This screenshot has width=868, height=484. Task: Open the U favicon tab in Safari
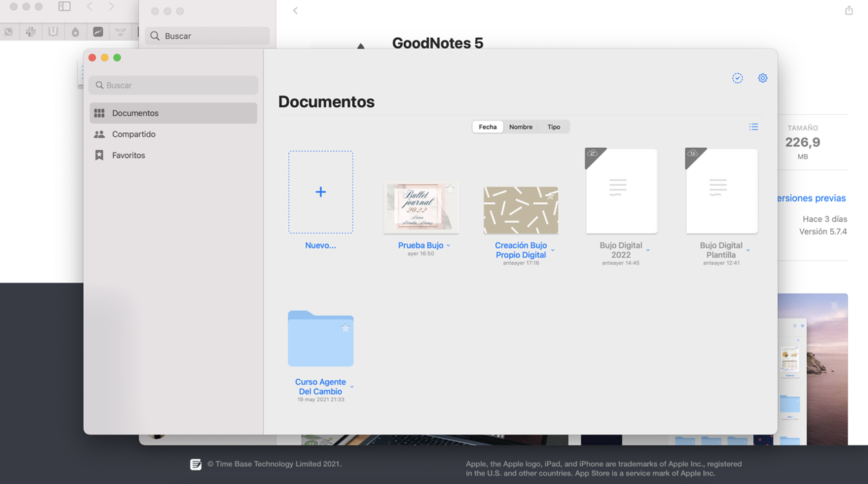pyautogui.click(x=53, y=32)
